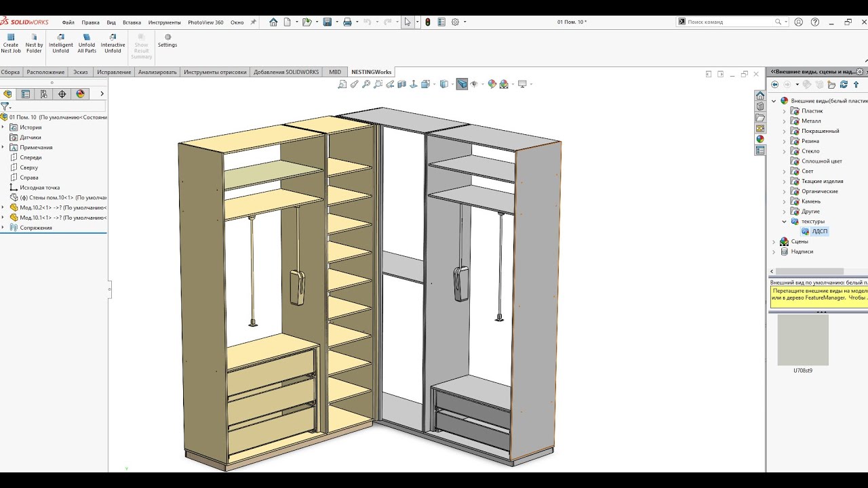868x488 pixels.
Task: Open Design Library in task pane
Action: point(760,106)
